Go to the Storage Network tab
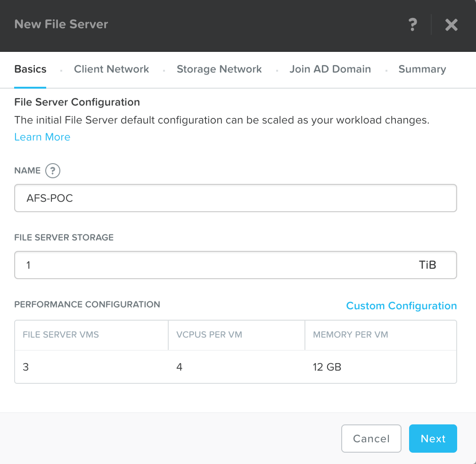The image size is (476, 464). 219,69
